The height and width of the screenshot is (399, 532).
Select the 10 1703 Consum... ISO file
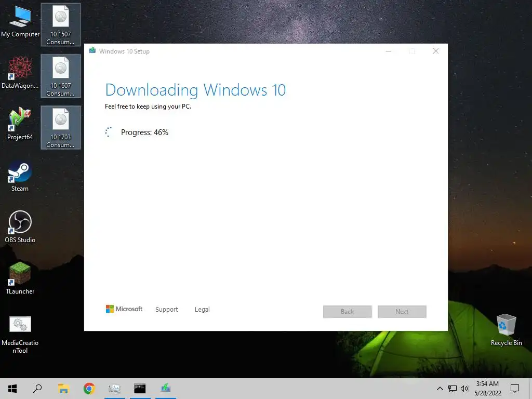61,128
